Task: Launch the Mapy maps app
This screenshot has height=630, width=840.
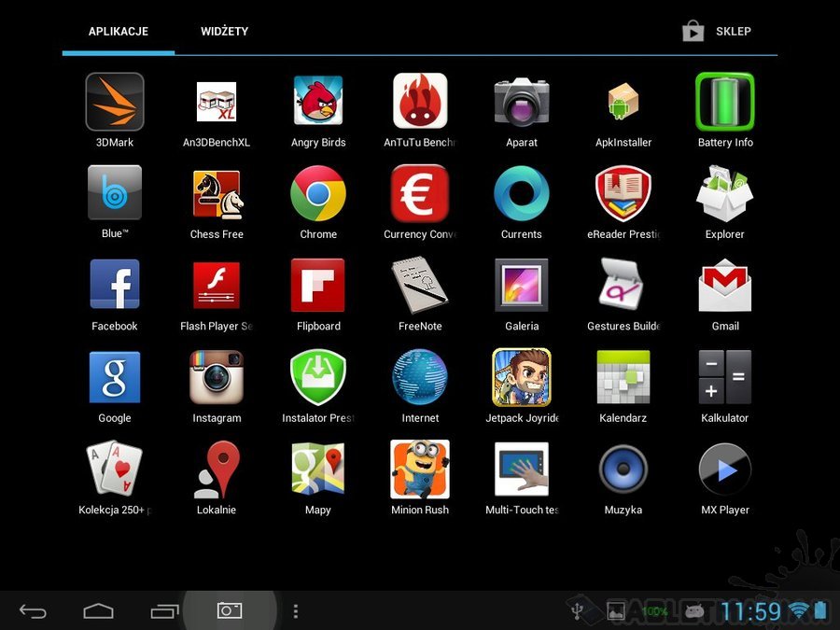Action: click(x=318, y=469)
